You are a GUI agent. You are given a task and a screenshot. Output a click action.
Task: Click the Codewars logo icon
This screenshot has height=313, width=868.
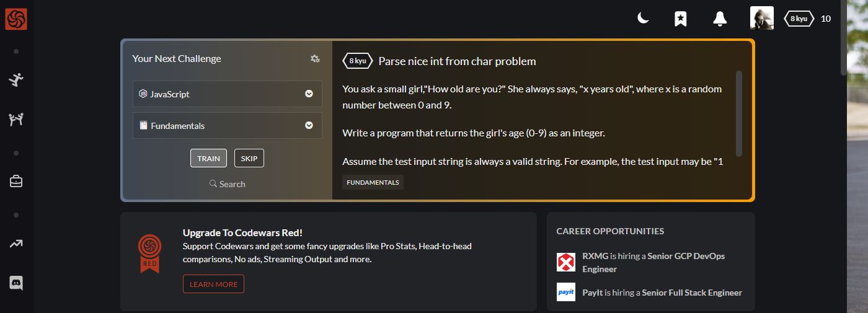click(16, 19)
